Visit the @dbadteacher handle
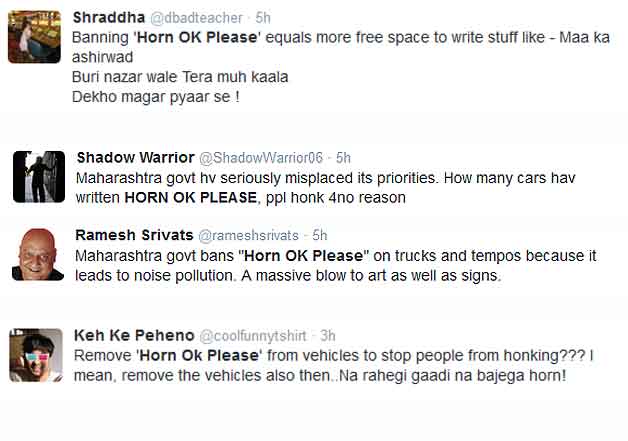628x441 pixels. pos(196,18)
